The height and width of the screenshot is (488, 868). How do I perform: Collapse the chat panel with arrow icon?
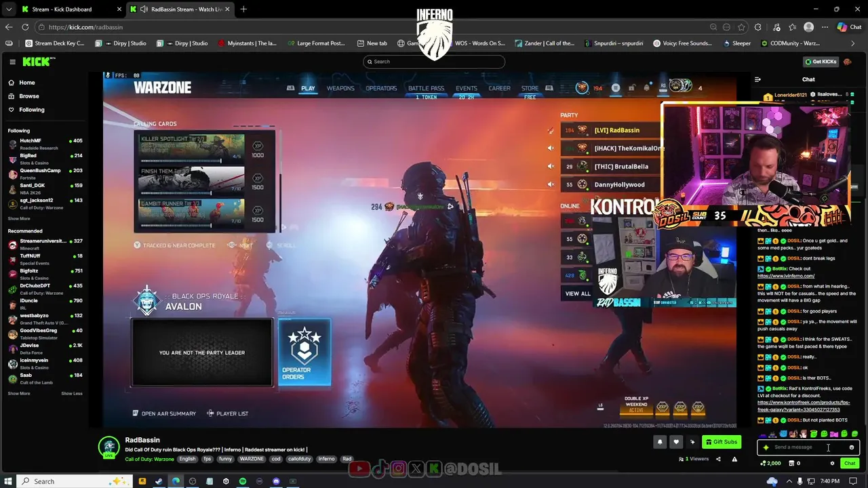coord(757,79)
